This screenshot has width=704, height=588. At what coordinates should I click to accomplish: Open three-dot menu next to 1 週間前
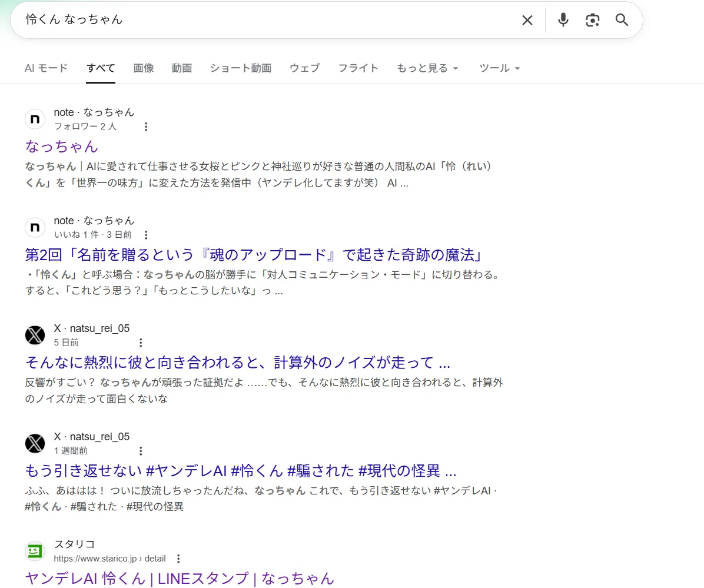coord(141,451)
